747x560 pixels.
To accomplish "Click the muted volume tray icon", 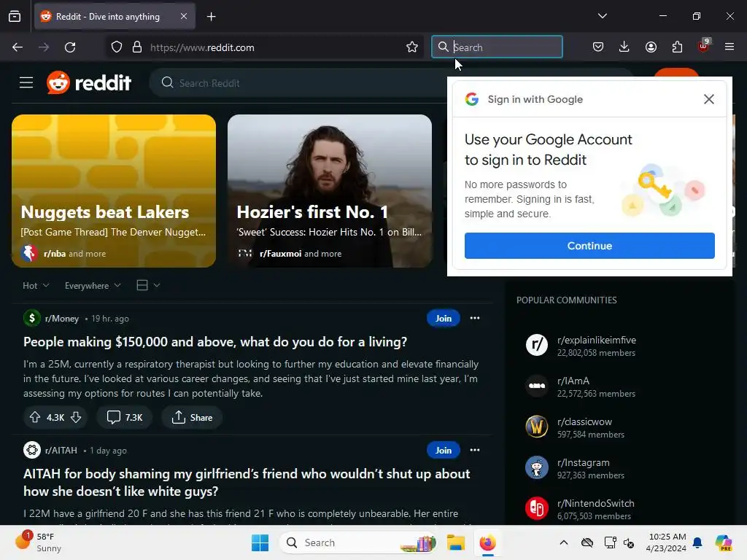I will [629, 542].
